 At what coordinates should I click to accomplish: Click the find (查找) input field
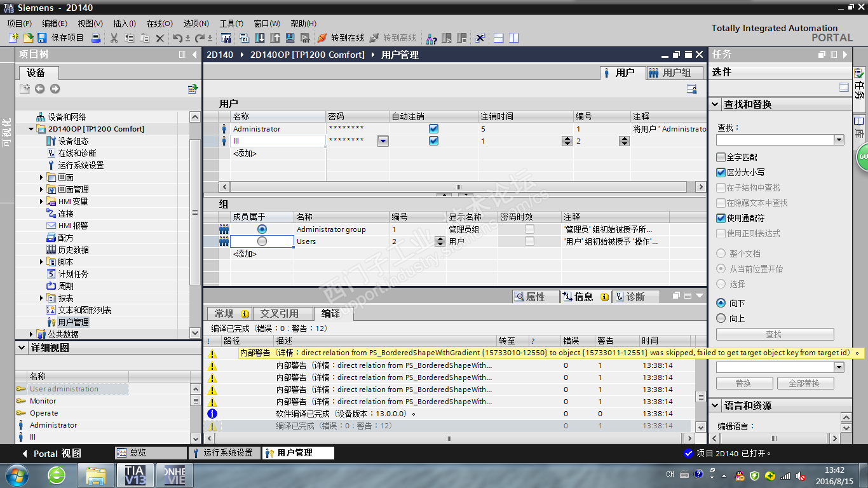(x=775, y=140)
